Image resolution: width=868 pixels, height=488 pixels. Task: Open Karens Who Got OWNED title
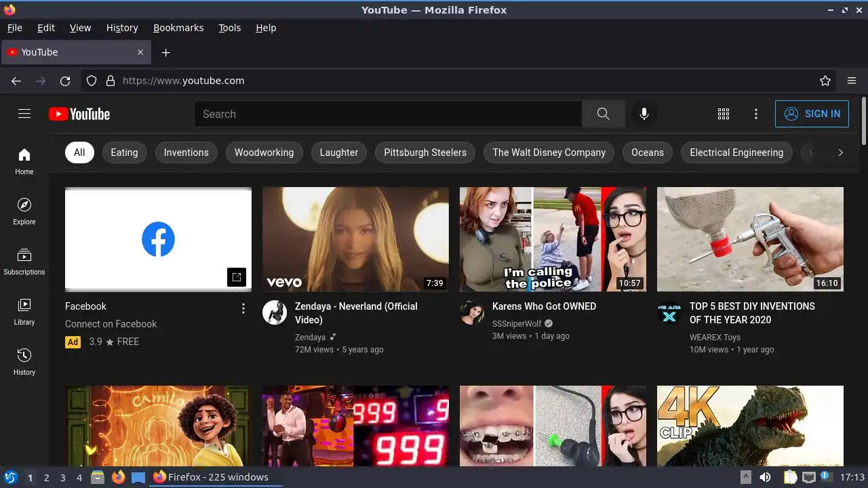tap(544, 306)
